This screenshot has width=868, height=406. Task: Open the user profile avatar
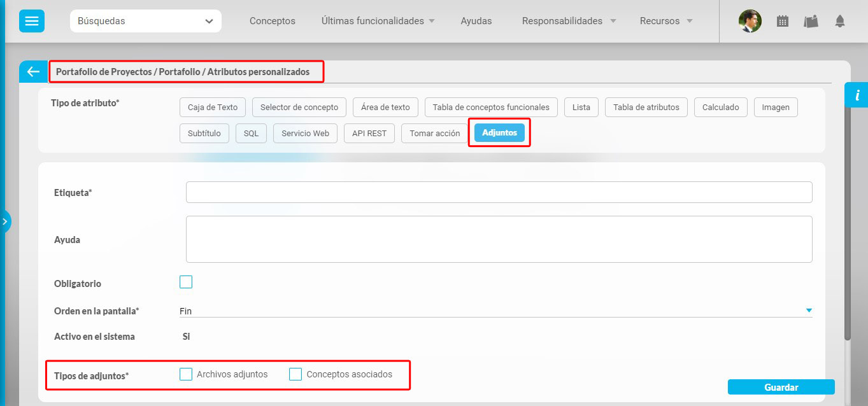click(x=750, y=21)
